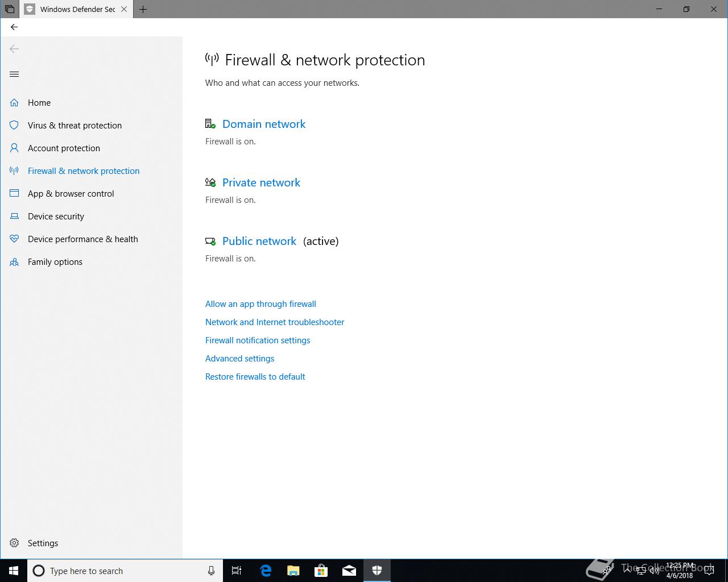
Task: Click the microphone icon in search box
Action: (211, 571)
